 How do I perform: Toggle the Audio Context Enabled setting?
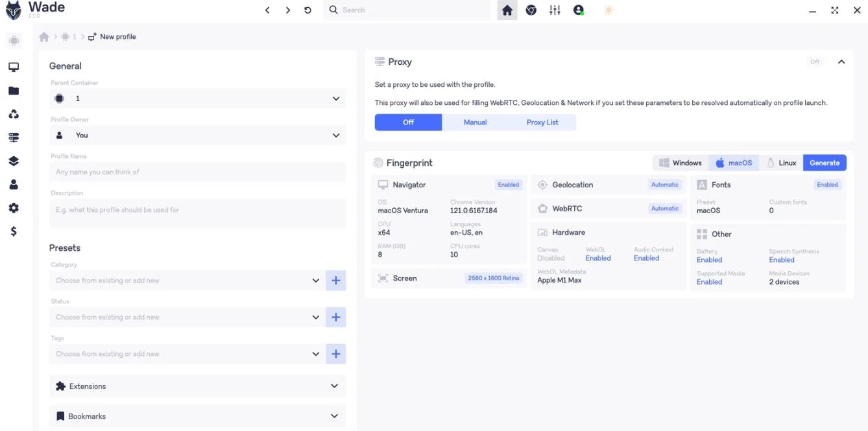point(646,258)
